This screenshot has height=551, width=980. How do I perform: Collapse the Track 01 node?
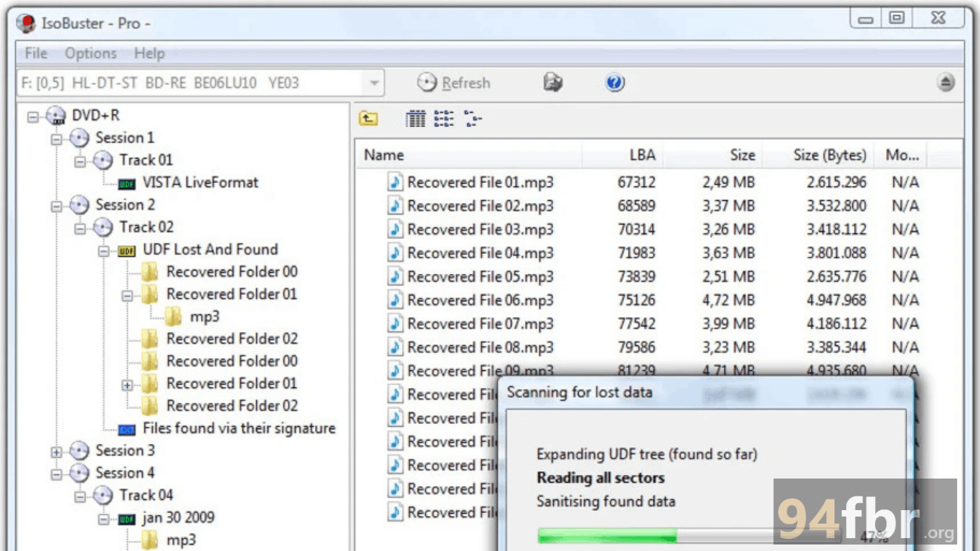point(80,161)
